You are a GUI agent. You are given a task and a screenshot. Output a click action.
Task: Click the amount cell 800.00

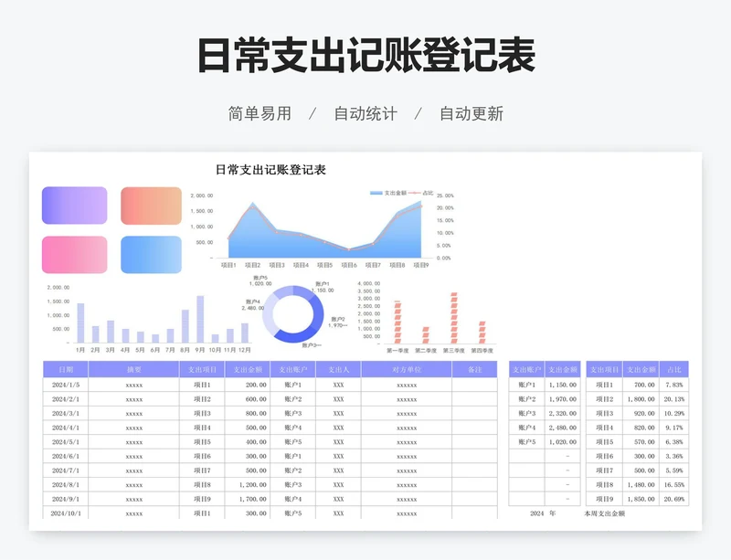248,413
